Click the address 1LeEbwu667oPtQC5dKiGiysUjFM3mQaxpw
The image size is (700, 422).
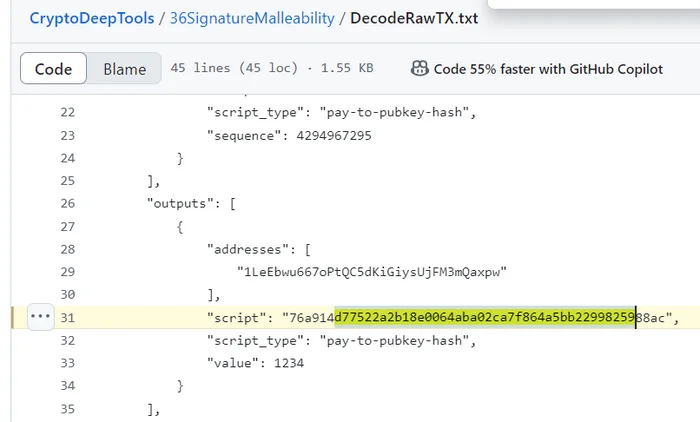(372, 272)
